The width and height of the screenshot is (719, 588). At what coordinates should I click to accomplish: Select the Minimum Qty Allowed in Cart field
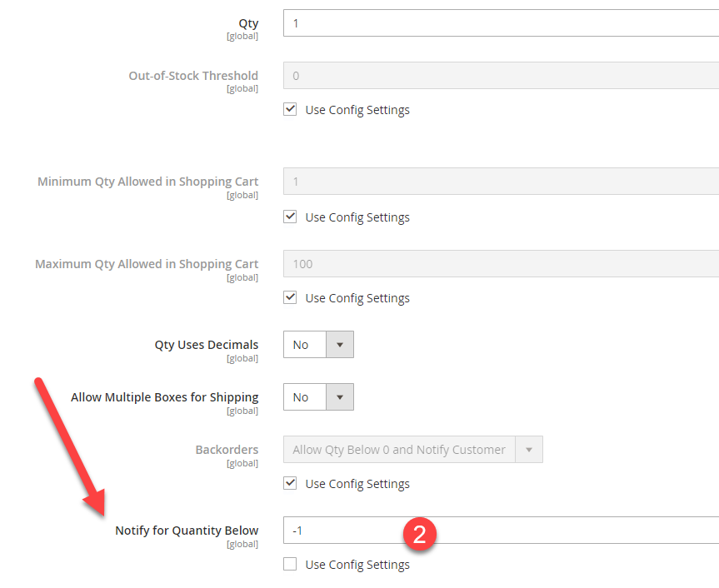coord(500,182)
